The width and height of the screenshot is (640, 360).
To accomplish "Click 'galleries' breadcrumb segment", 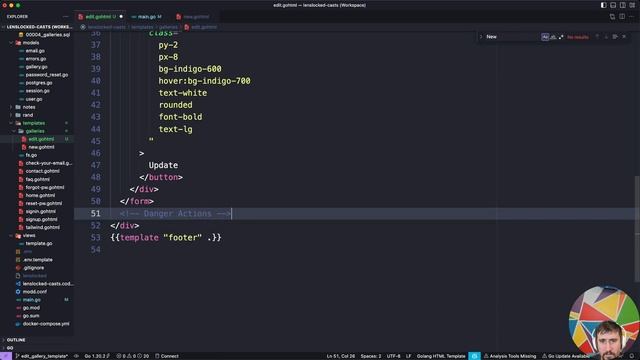I will coord(168,27).
